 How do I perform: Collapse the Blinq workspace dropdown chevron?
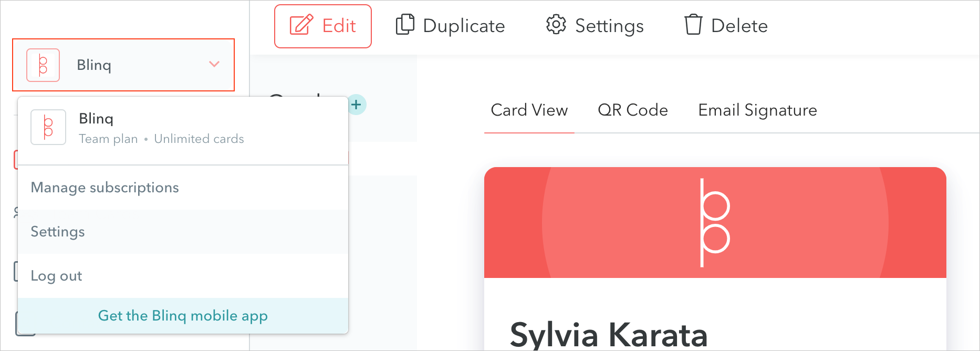click(x=214, y=64)
